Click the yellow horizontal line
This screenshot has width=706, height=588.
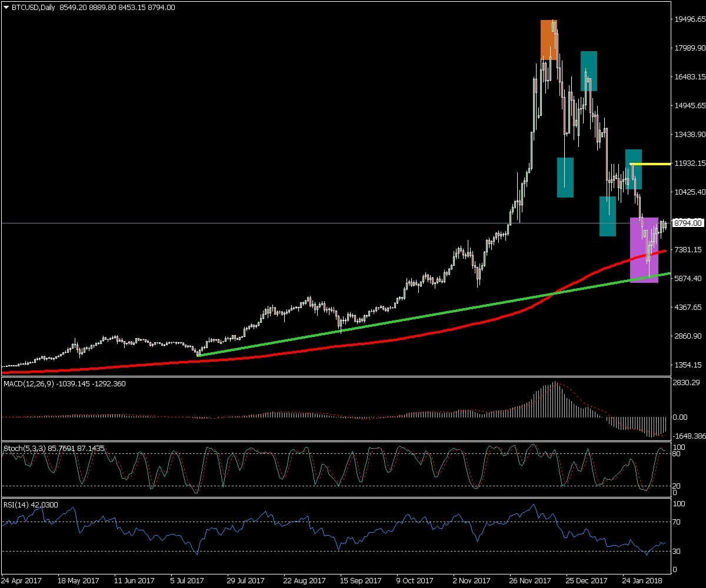coord(653,163)
